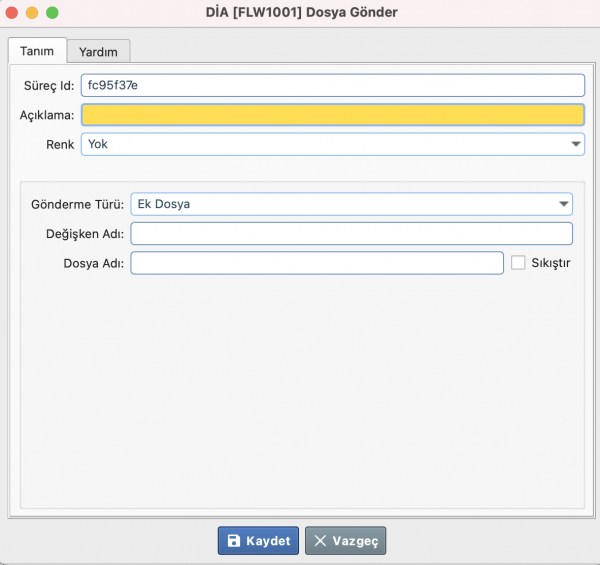Focus the yellow Açıklama field
This screenshot has width=600, height=565.
333,115
